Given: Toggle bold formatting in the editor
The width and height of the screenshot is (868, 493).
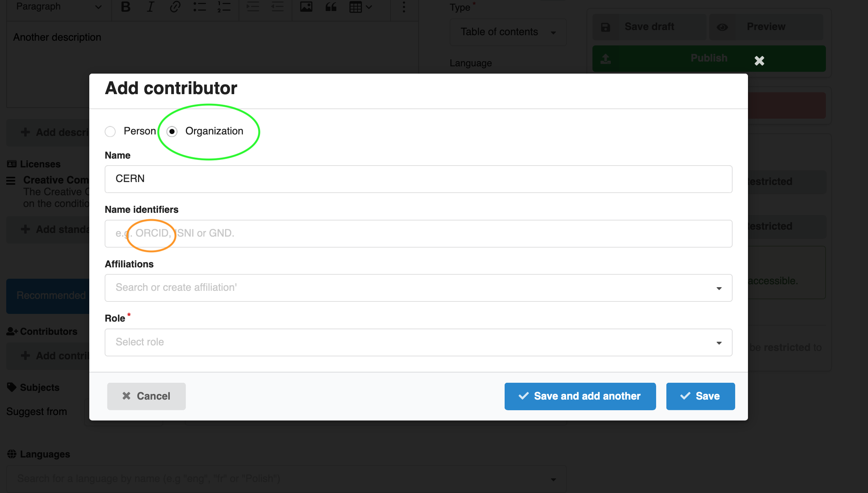Looking at the screenshot, I should 126,7.
